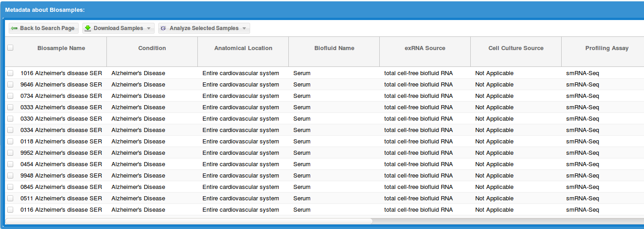Toggle the select-all checkbox in header

tap(10, 47)
